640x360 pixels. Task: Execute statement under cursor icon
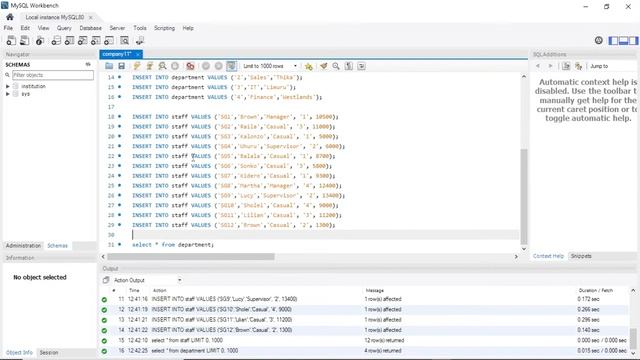pyautogui.click(x=149, y=66)
